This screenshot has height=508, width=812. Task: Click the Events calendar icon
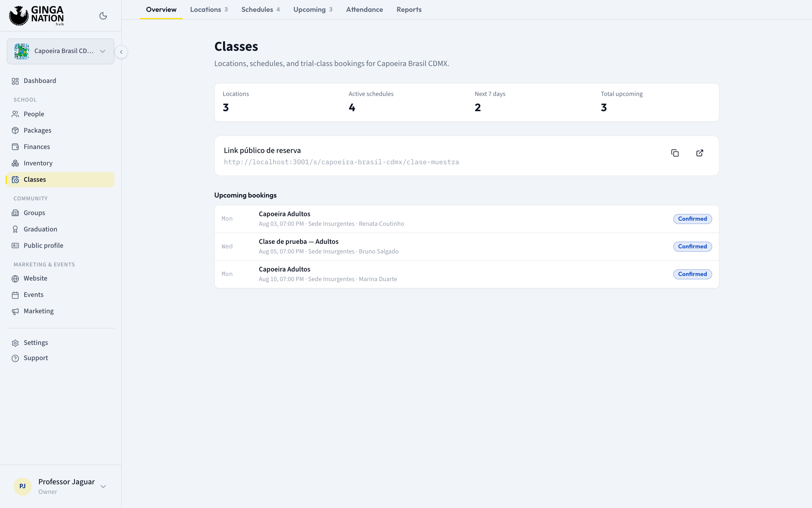coord(15,295)
